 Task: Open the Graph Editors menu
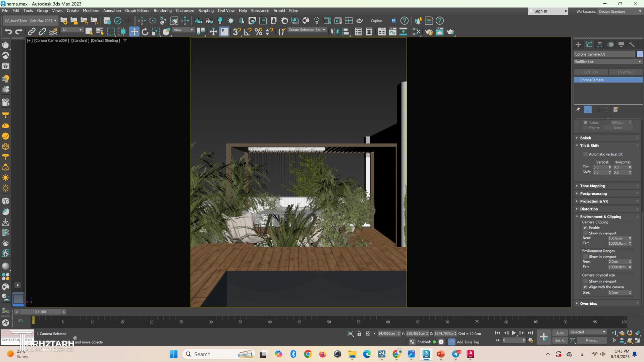point(137,11)
